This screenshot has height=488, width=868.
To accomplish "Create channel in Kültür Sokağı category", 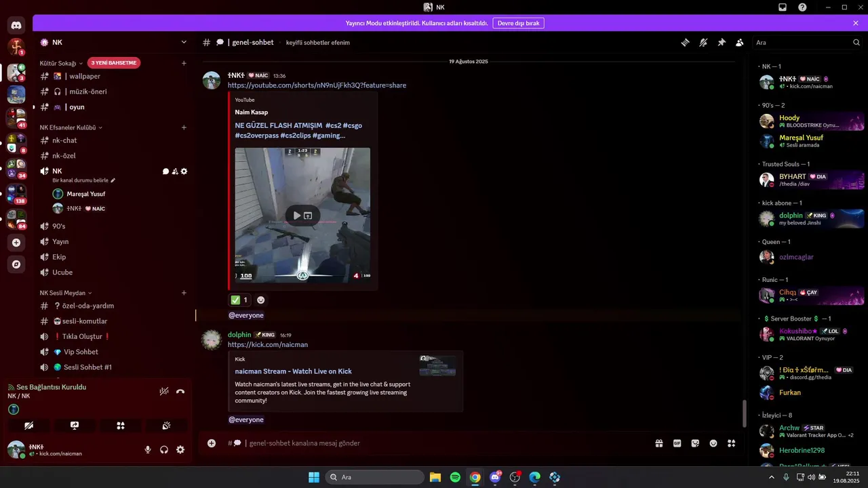I will [x=184, y=63].
